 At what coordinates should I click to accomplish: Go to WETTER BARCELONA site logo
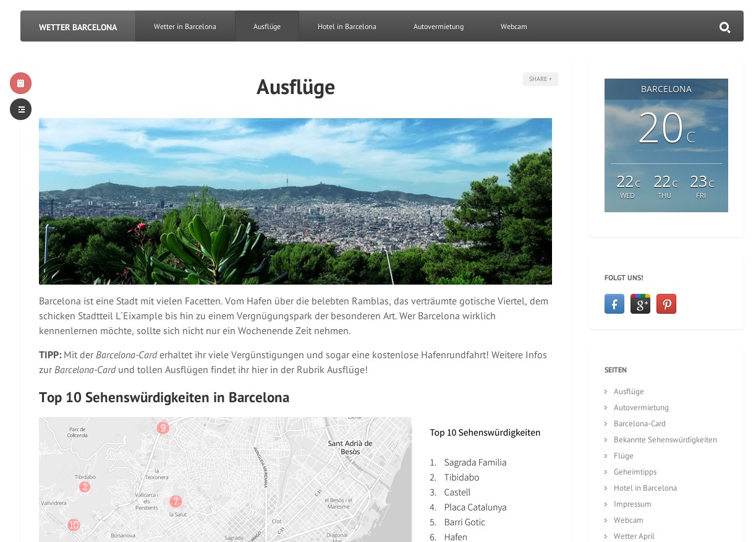pyautogui.click(x=78, y=27)
